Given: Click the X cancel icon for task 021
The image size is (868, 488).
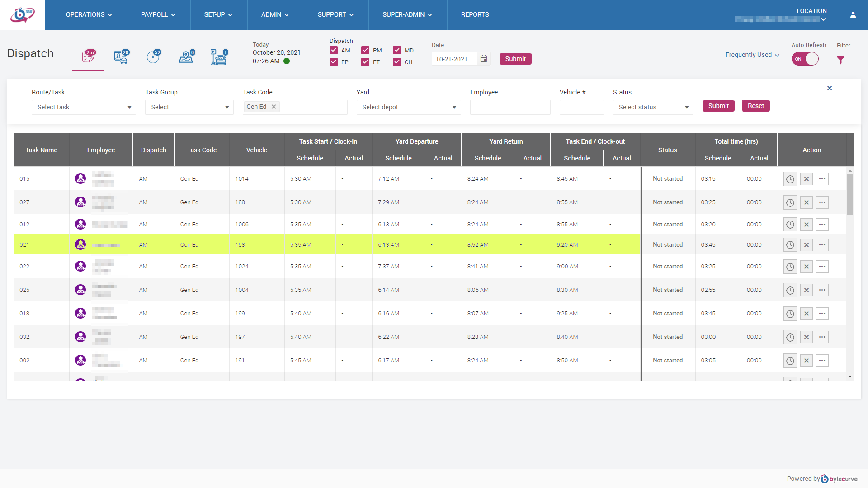Looking at the screenshot, I should pos(806,245).
